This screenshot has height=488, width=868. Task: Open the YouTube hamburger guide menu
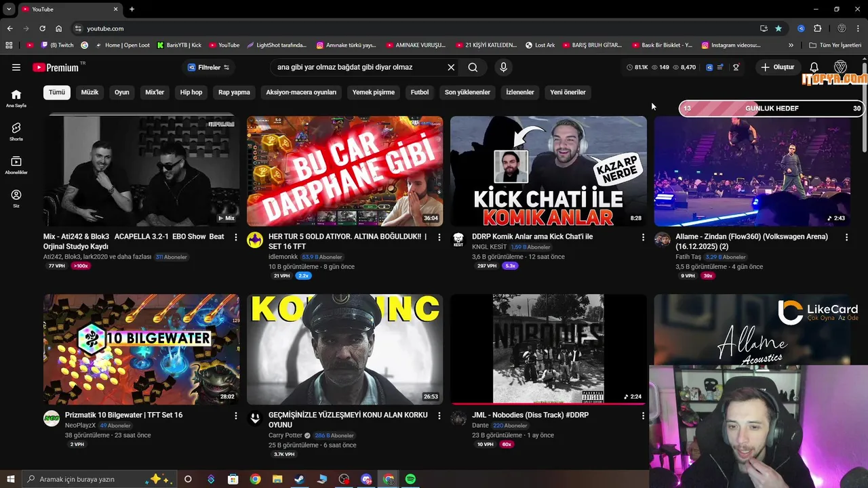[16, 67]
